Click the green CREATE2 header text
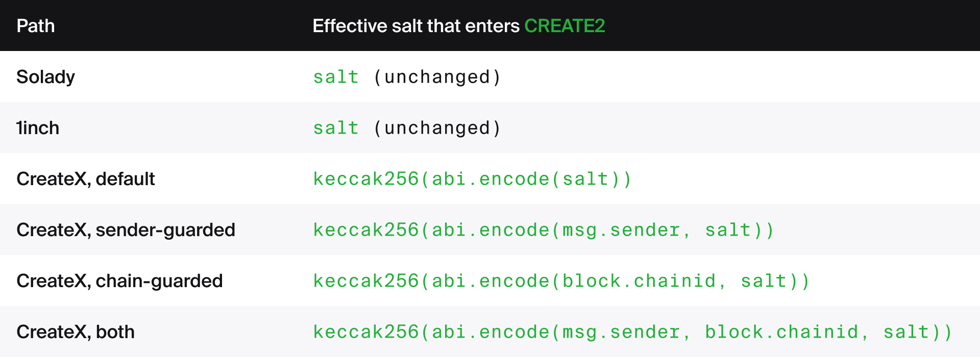The width and height of the screenshot is (980, 357). [x=565, y=25]
